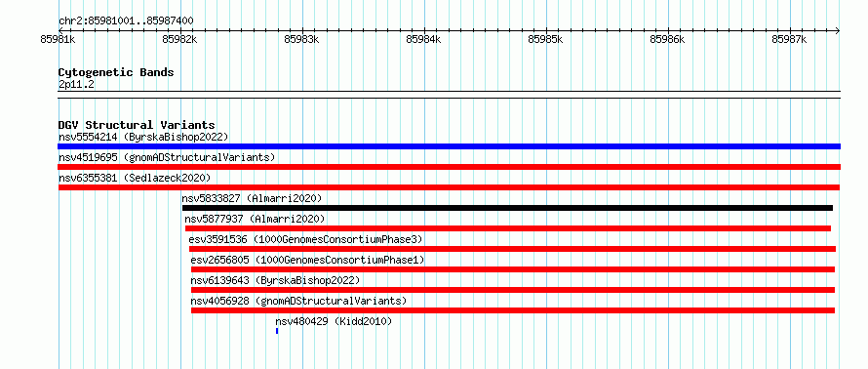Click the 85981k ruler tick label
This screenshot has height=369, width=868.
pos(59,39)
